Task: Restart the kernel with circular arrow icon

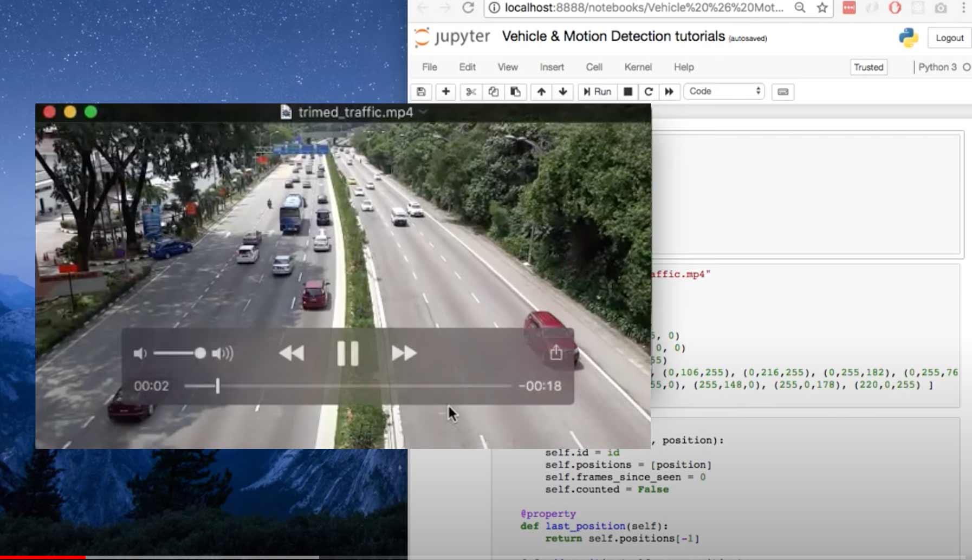Action: pos(649,92)
